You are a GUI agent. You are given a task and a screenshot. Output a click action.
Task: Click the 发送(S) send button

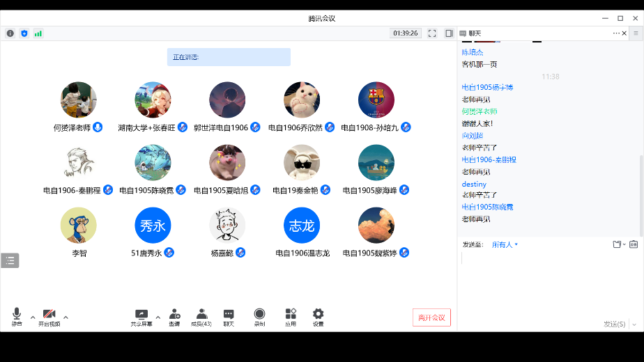615,324
